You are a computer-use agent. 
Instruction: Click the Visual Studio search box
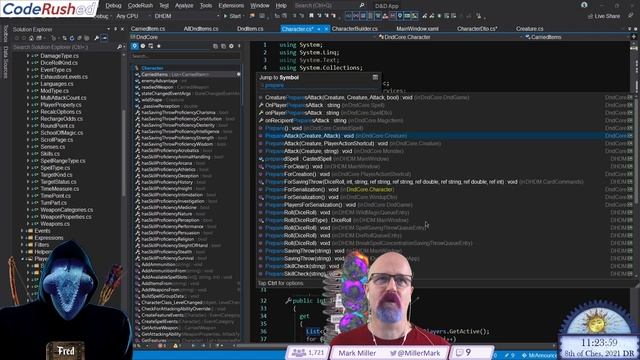click(x=329, y=6)
